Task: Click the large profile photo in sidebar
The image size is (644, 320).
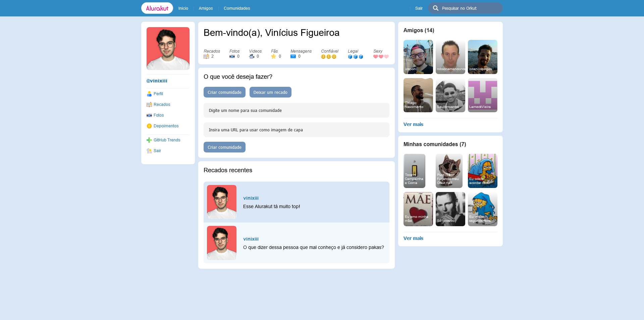Action: (x=168, y=49)
